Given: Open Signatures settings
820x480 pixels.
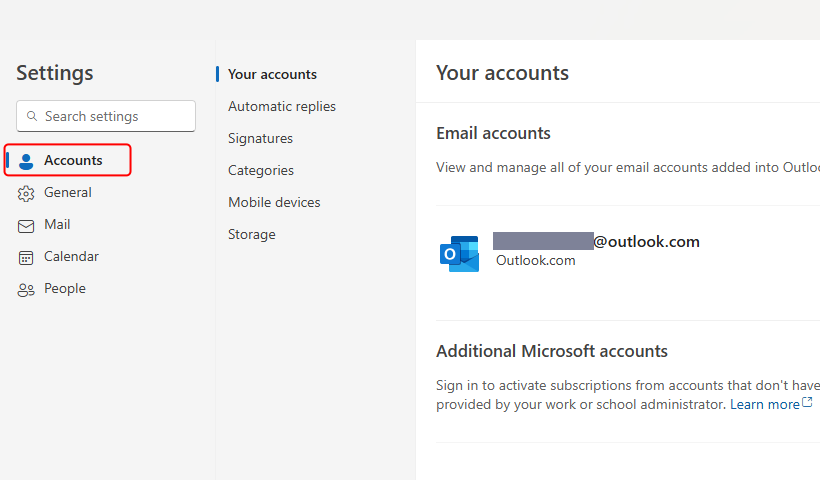Looking at the screenshot, I should (260, 138).
